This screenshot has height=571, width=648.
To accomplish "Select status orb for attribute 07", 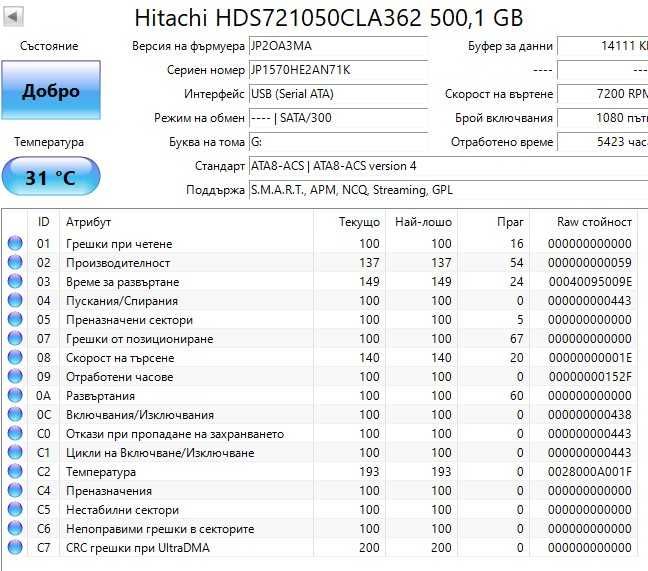I will (15, 338).
